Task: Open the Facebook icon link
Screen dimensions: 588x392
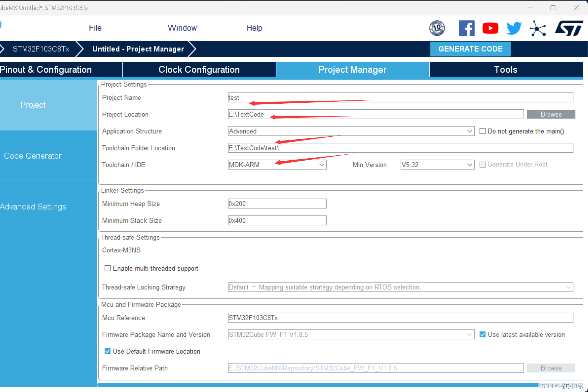Action: 466,28
